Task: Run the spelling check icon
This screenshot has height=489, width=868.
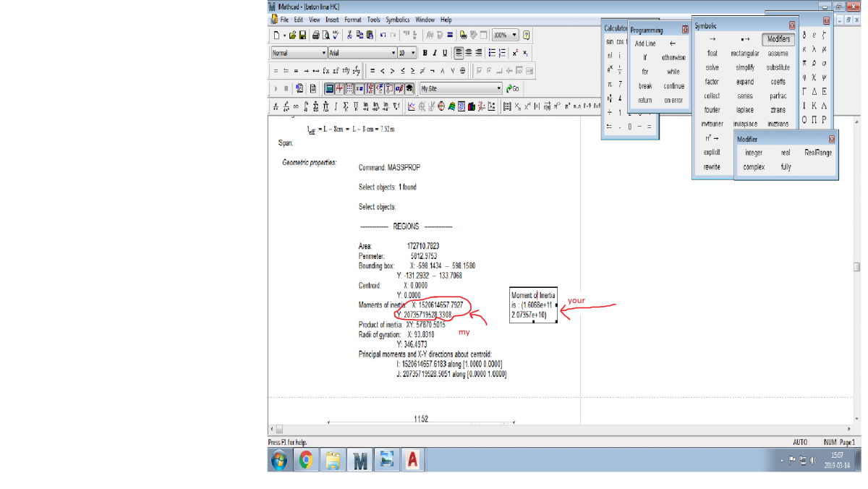Action: (x=336, y=35)
